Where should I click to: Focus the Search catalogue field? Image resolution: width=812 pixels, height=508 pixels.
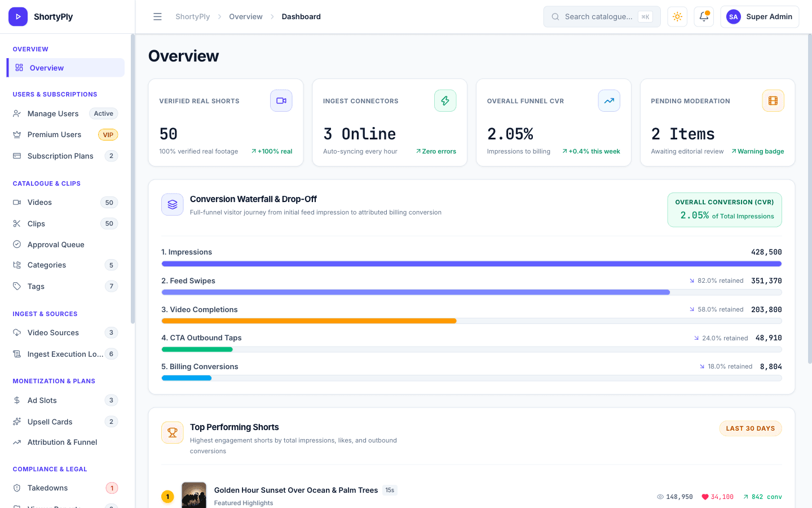pyautogui.click(x=602, y=17)
